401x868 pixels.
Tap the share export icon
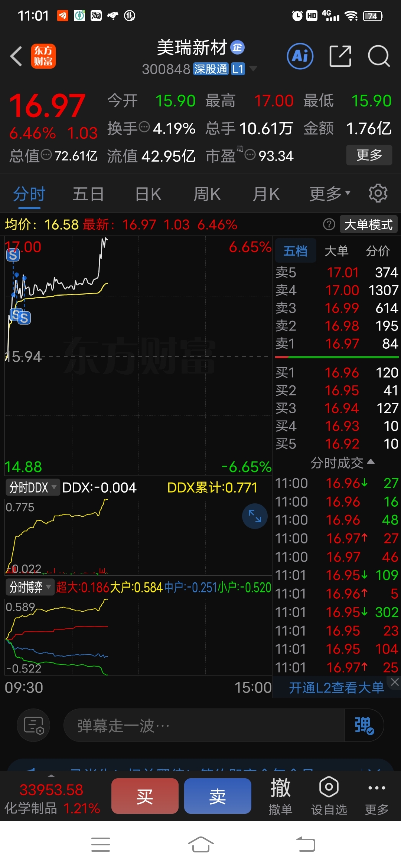(x=340, y=56)
